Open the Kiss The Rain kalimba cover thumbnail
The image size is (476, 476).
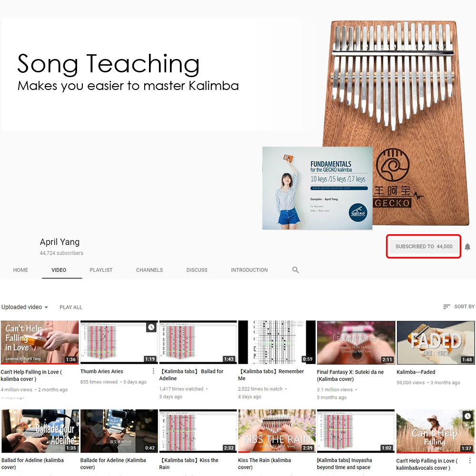(277, 431)
